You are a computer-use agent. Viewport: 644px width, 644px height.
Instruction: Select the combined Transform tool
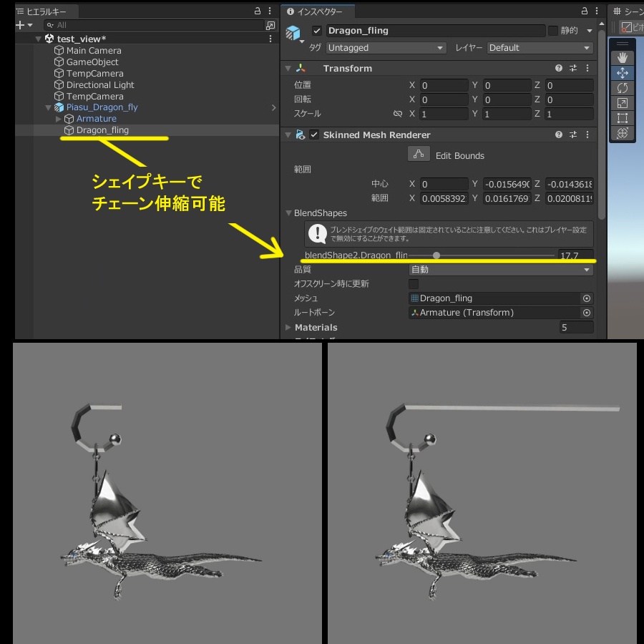(623, 133)
